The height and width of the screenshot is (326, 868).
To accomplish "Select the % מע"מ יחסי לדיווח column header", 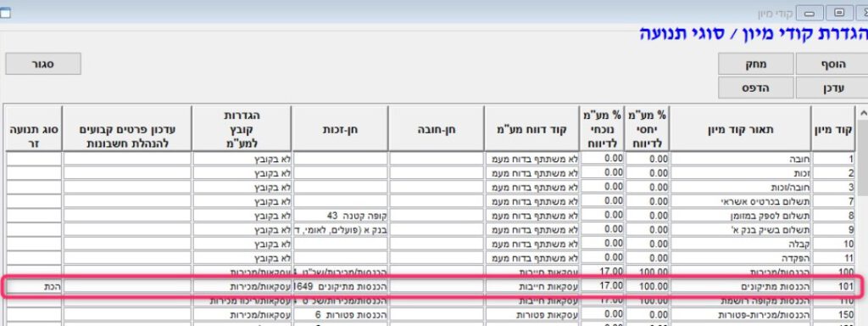I will coord(647,129).
